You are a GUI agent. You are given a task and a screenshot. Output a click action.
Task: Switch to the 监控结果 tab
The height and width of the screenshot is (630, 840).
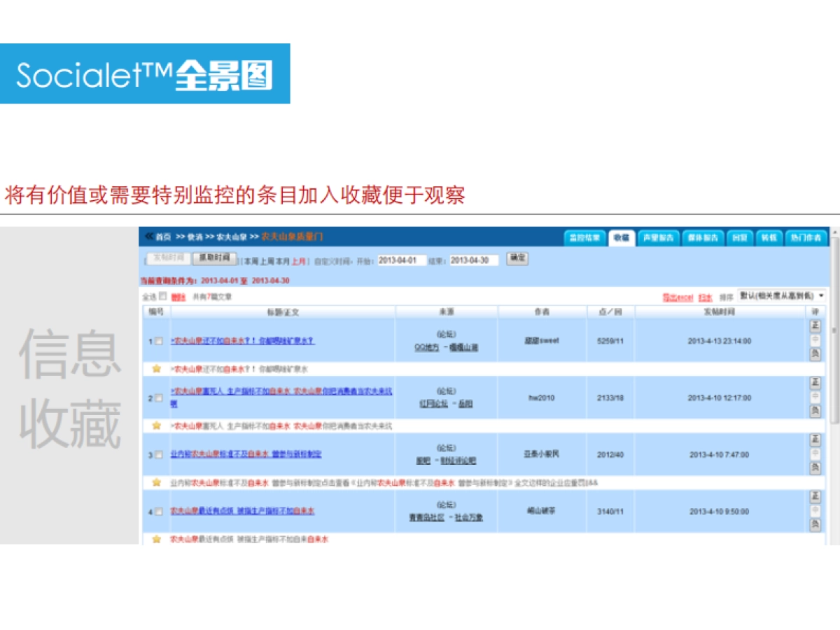click(584, 238)
